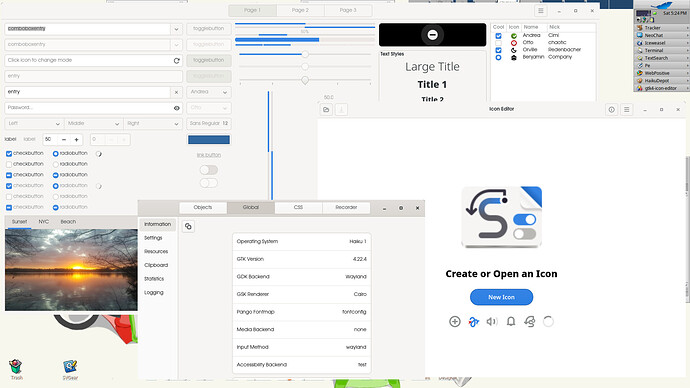Click the sunset photo thumbnail
Screen dimensions: 690x388
71,270
